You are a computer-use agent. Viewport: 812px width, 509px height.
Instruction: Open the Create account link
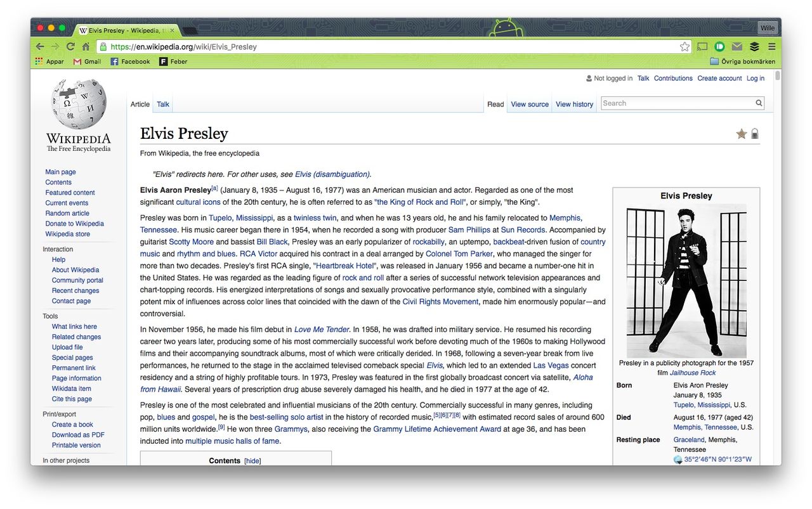719,79
